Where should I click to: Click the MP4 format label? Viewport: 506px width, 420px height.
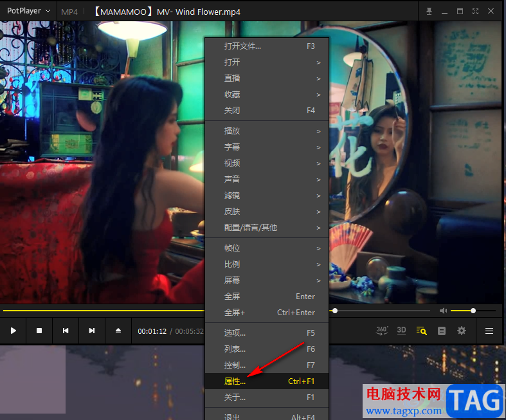[69, 12]
